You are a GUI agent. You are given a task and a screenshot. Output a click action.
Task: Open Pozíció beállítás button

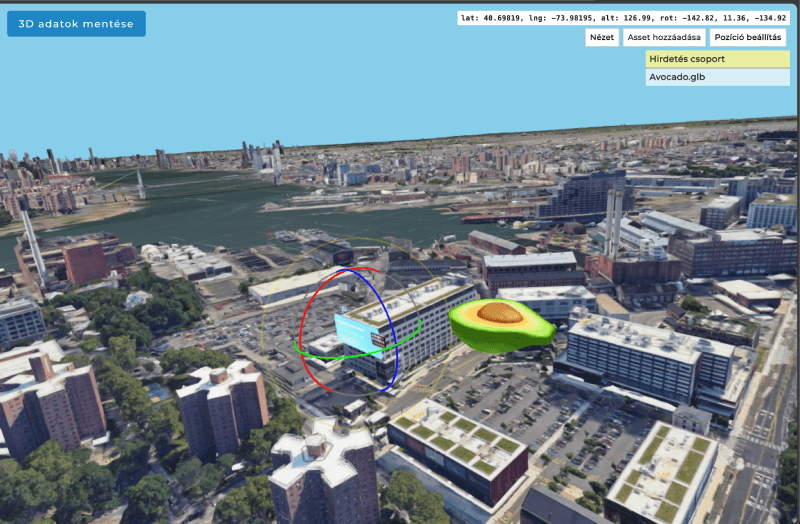[x=747, y=37]
